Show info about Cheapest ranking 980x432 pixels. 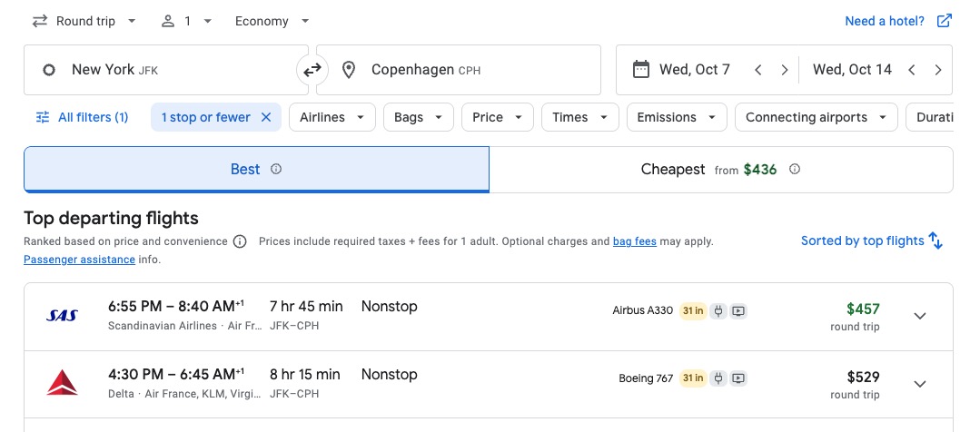click(x=795, y=169)
